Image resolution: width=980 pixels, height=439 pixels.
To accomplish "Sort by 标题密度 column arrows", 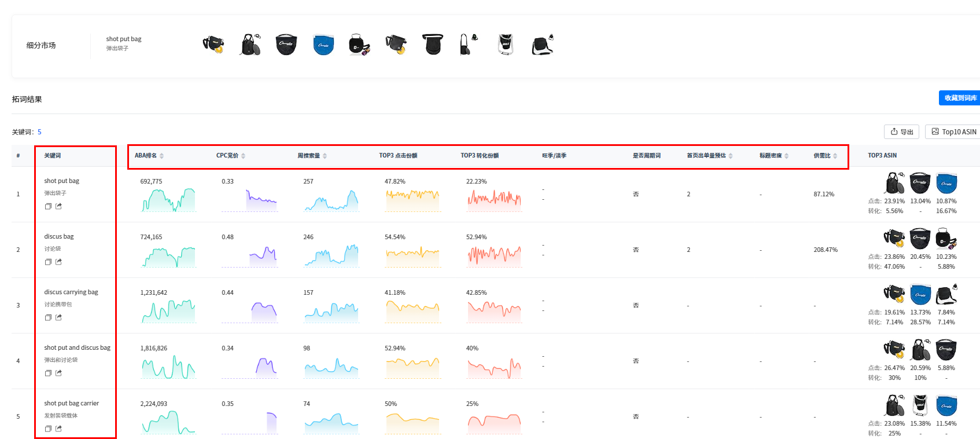I will click(x=787, y=156).
